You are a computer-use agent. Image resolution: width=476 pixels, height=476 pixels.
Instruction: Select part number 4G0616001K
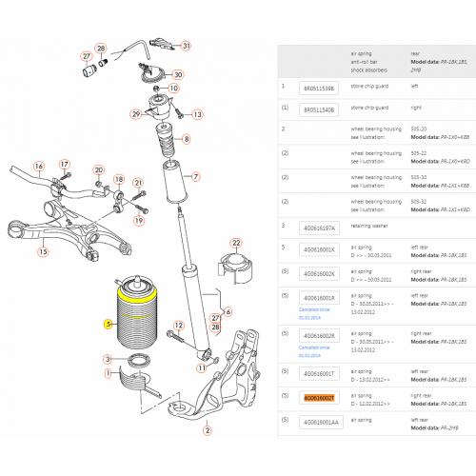(x=319, y=249)
